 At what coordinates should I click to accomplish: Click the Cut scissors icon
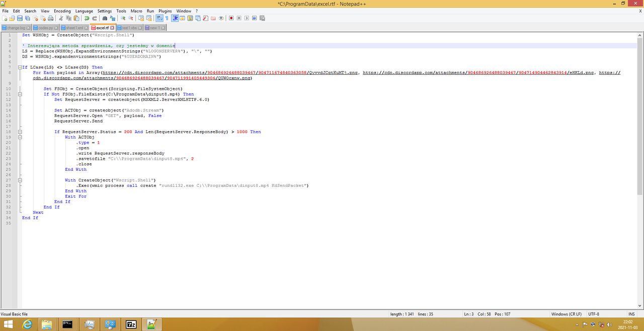pyautogui.click(x=61, y=18)
